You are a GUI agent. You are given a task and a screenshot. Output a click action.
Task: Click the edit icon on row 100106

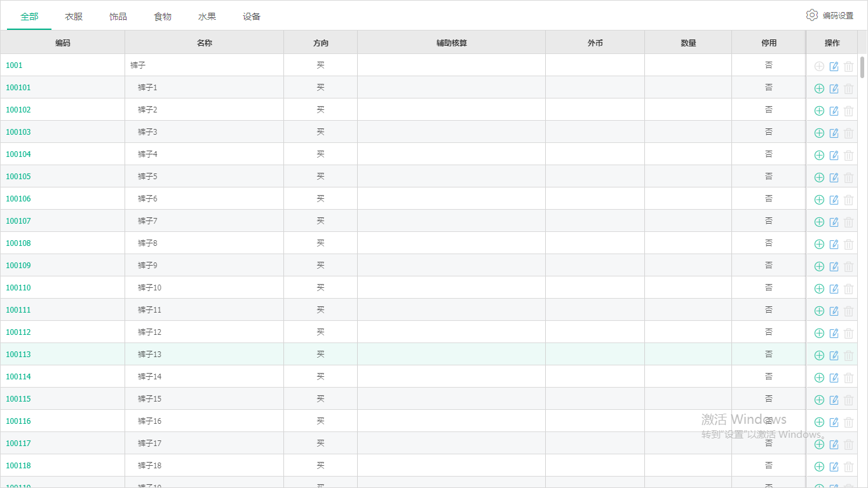tap(834, 200)
